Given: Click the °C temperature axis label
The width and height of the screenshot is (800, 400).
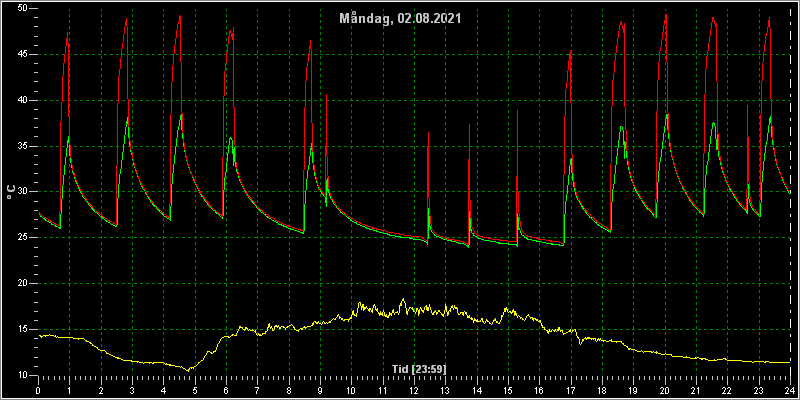Looking at the screenshot, I should coord(11,191).
